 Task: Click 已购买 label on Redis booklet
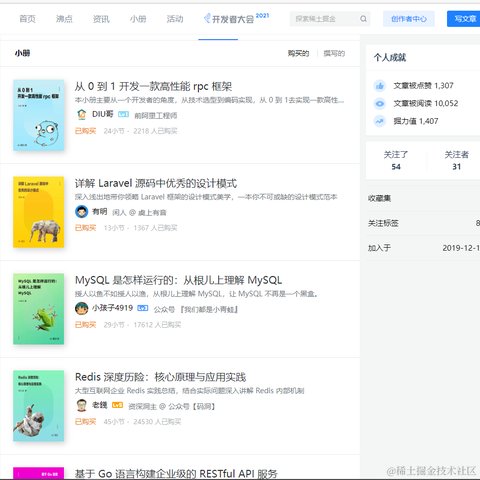(85, 422)
